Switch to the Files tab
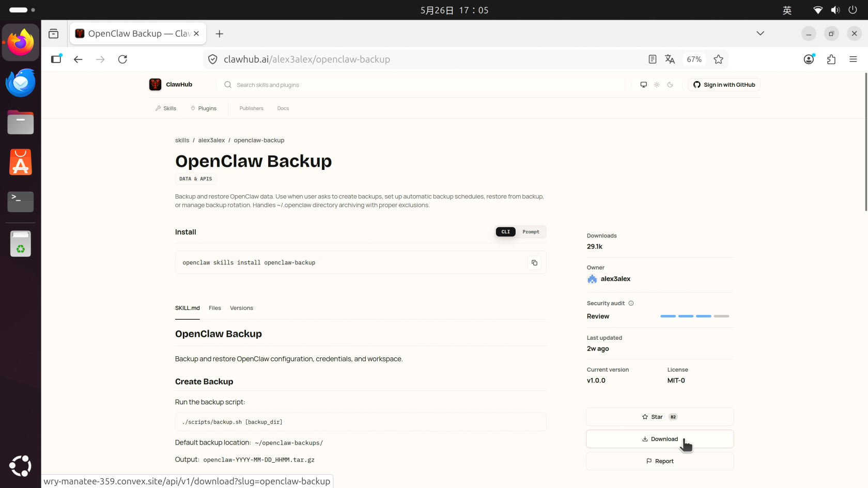The width and height of the screenshot is (868, 488). point(215,308)
